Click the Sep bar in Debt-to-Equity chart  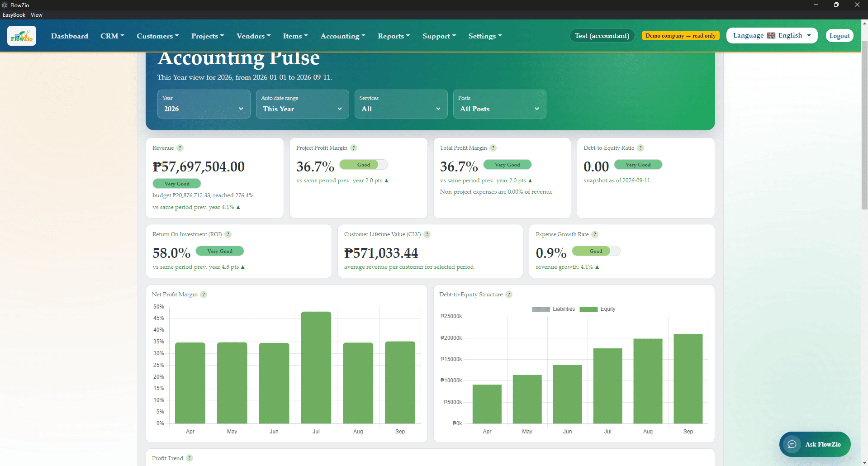[x=688, y=379]
